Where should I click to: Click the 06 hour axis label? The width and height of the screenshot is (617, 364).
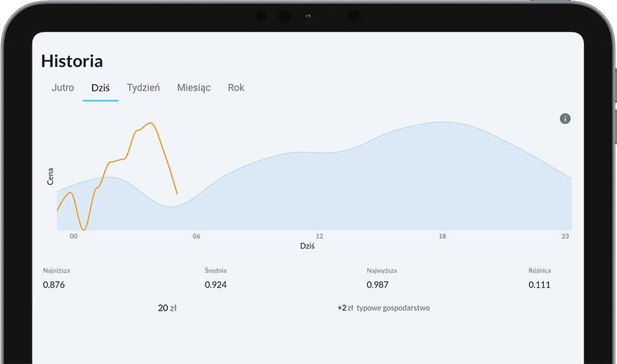coord(196,236)
